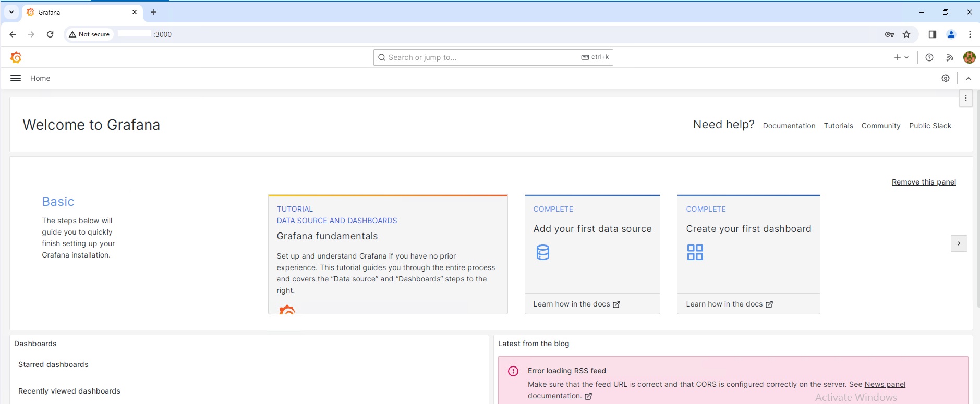Open the Help question mark icon
Viewport: 980px width, 404px height.
point(929,57)
